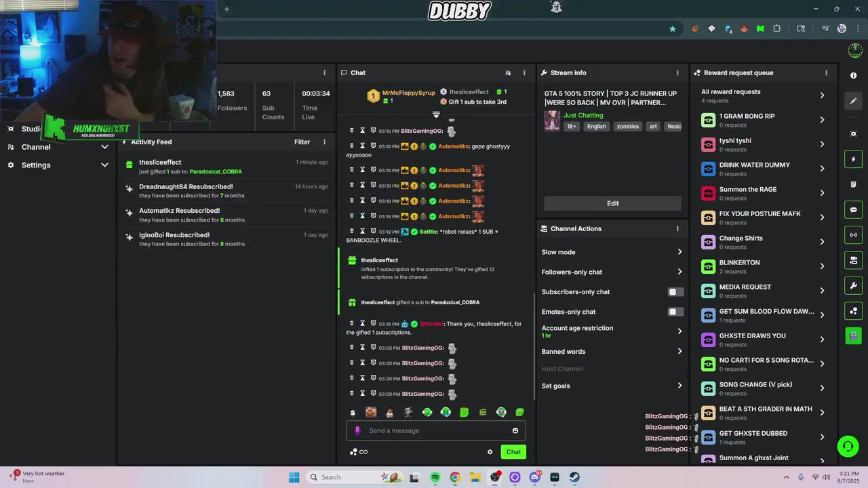Viewport: 868px width, 488px height.
Task: Expand Account age restriction settings
Action: pos(611,331)
